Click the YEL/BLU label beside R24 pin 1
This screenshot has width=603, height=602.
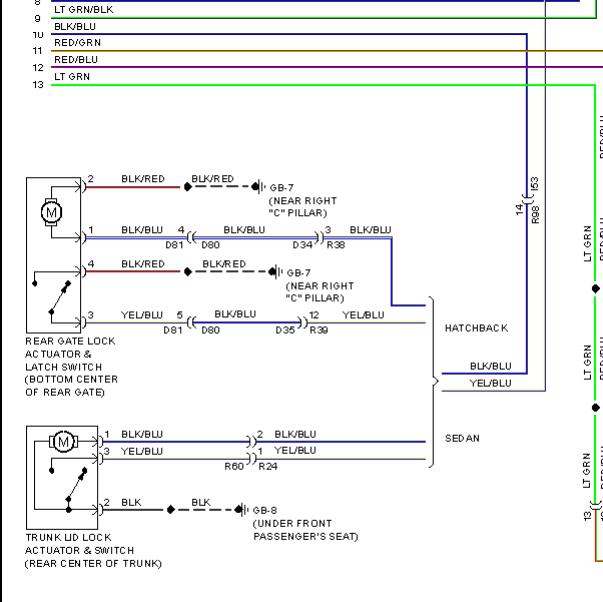point(295,450)
